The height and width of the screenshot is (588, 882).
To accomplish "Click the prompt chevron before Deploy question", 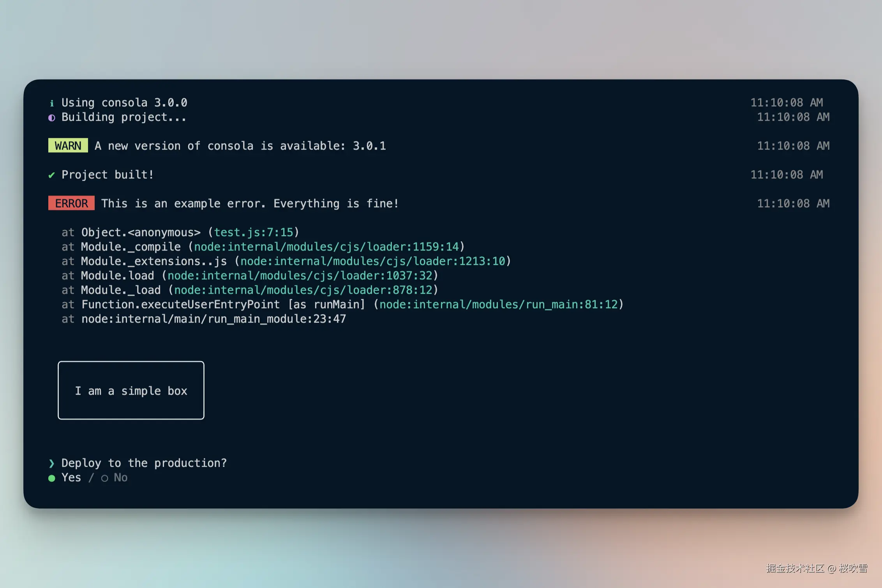I will (51, 463).
